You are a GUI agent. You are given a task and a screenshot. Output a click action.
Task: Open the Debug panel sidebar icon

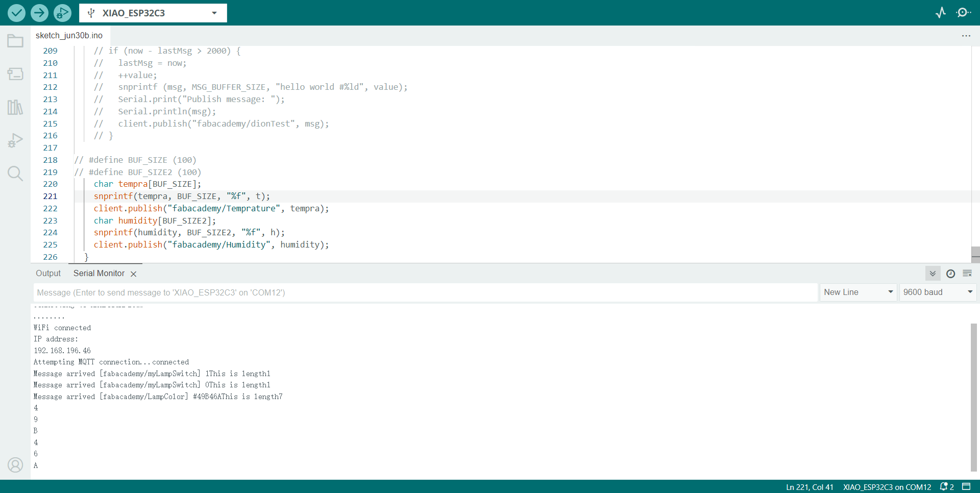coord(15,140)
